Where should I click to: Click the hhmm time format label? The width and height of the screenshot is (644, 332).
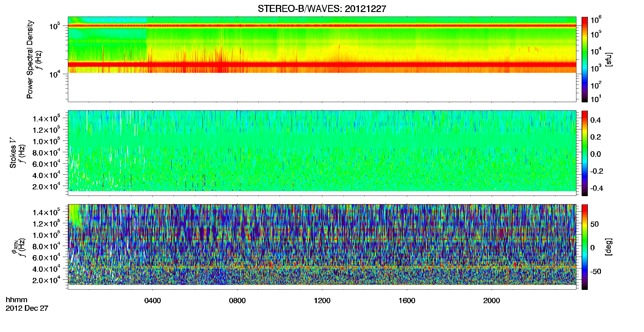click(x=17, y=300)
